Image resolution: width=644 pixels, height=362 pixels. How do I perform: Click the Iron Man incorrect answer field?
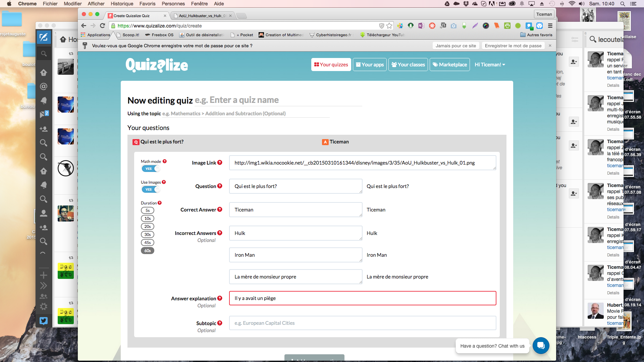pyautogui.click(x=296, y=255)
